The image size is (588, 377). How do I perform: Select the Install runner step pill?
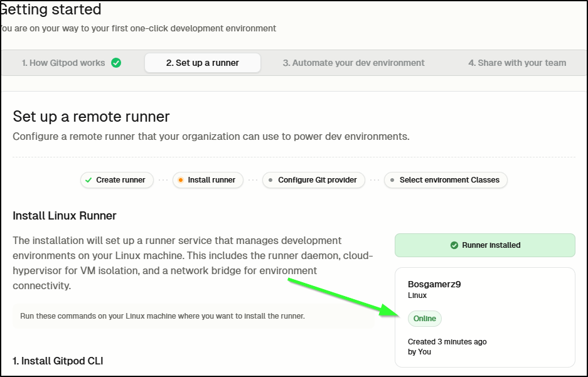pos(208,180)
